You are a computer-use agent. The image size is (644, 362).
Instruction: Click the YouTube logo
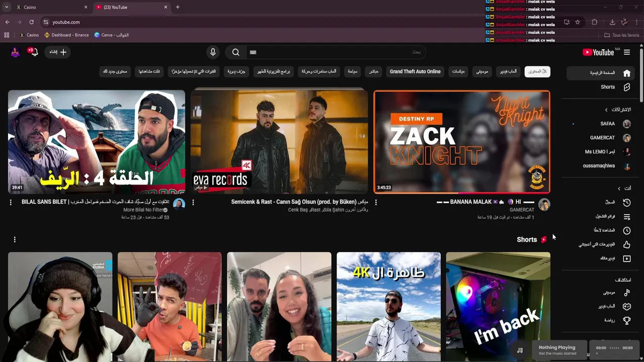pos(598,52)
